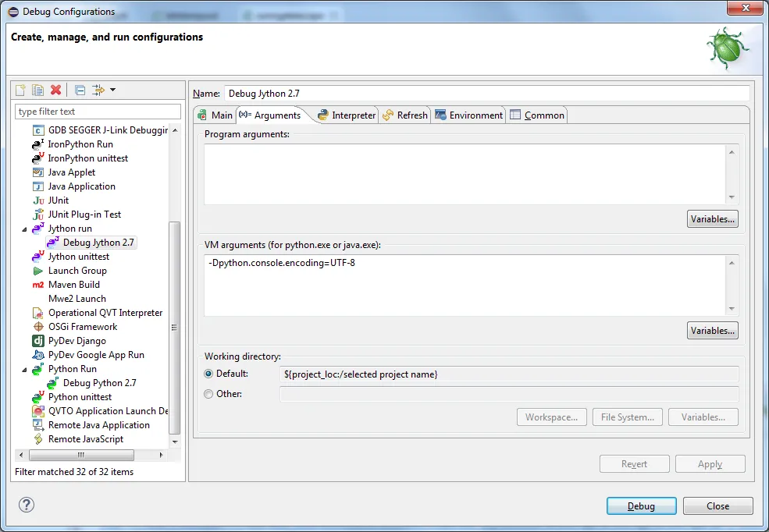This screenshot has width=769, height=532.
Task: Select the Jython unittest icon
Action: [x=37, y=257]
